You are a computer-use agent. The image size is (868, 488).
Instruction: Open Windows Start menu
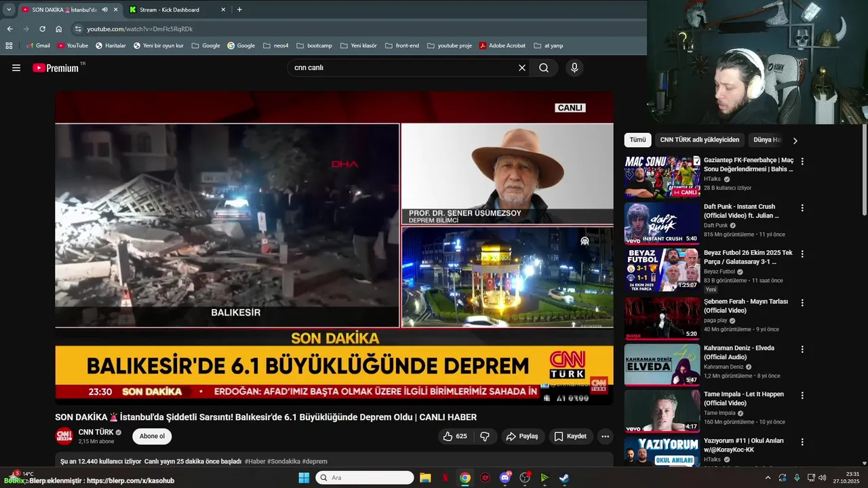(304, 478)
